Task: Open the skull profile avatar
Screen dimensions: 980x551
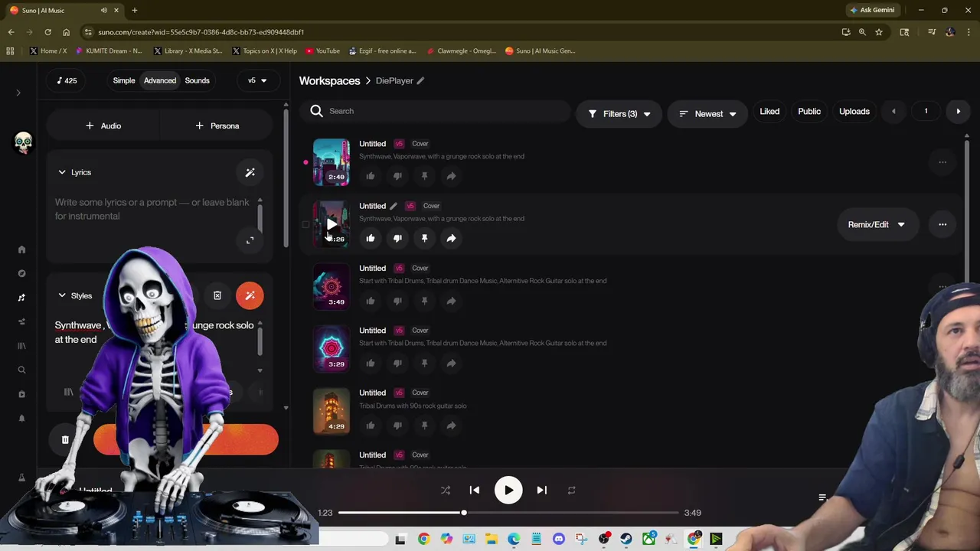Action: pyautogui.click(x=23, y=142)
